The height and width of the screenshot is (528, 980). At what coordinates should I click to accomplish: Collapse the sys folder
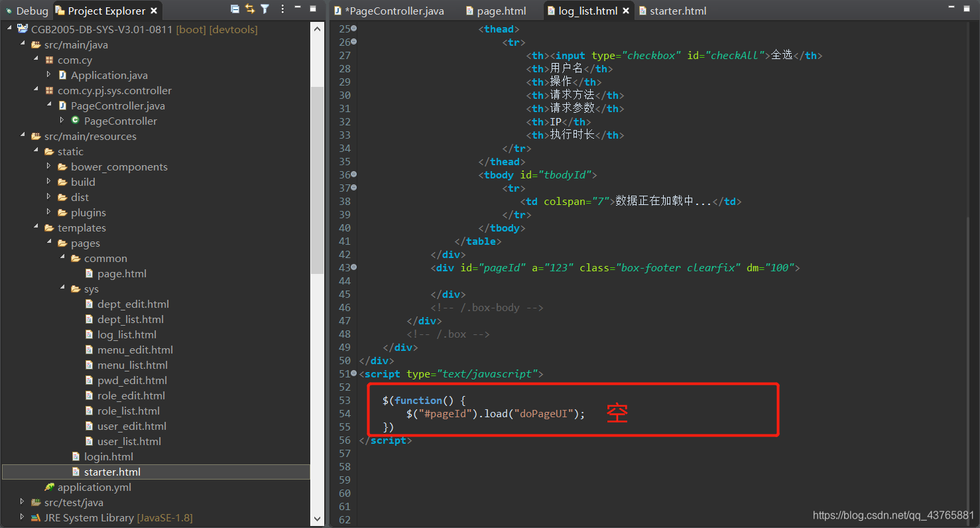pyautogui.click(x=62, y=289)
